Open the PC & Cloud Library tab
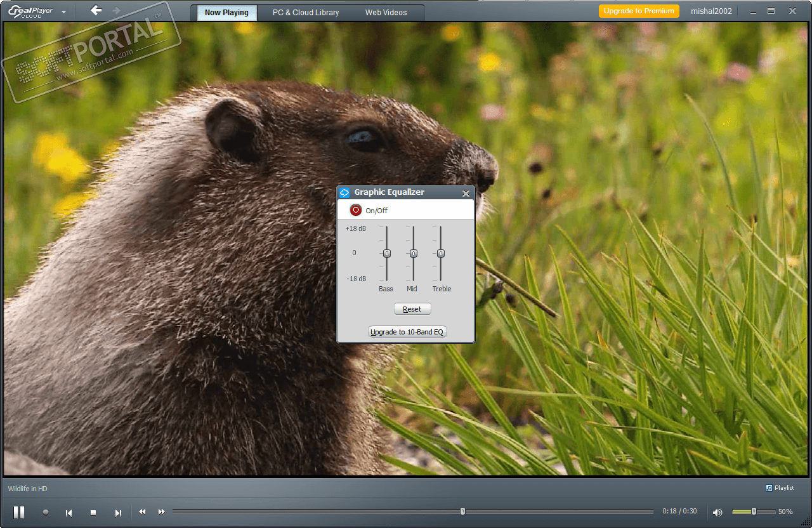This screenshot has width=812, height=528. (x=306, y=13)
